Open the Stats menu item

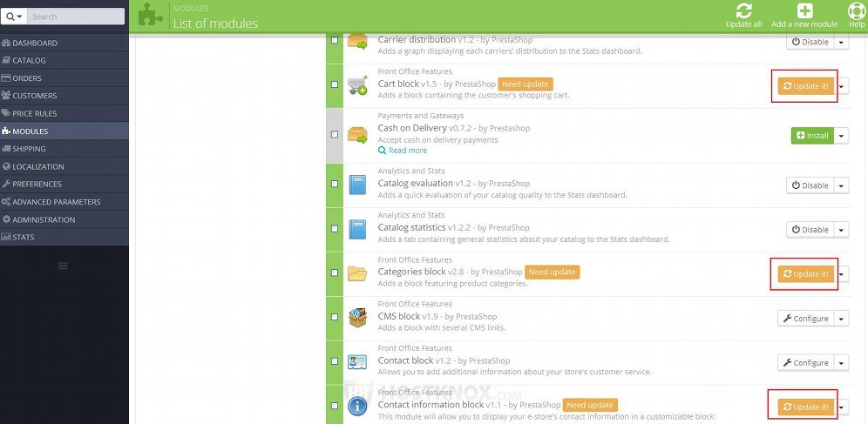click(x=64, y=237)
